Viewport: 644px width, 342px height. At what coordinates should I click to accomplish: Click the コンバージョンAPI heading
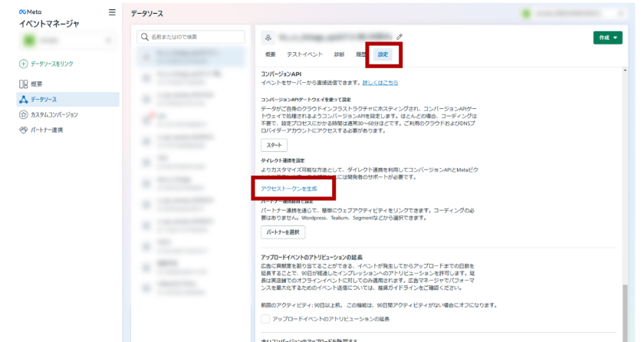click(x=281, y=74)
